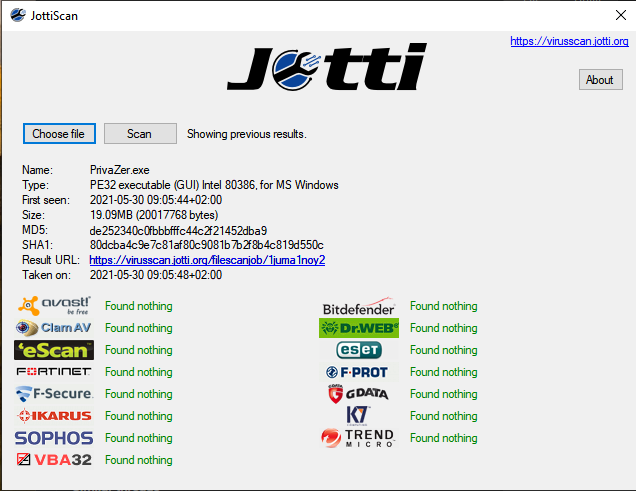
Task: Click the avast! antivirus logo
Action: point(54,306)
